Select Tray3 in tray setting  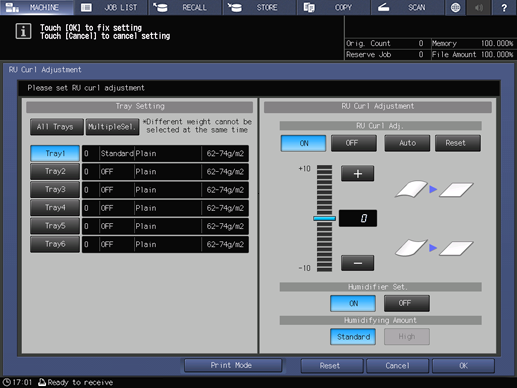55,190
